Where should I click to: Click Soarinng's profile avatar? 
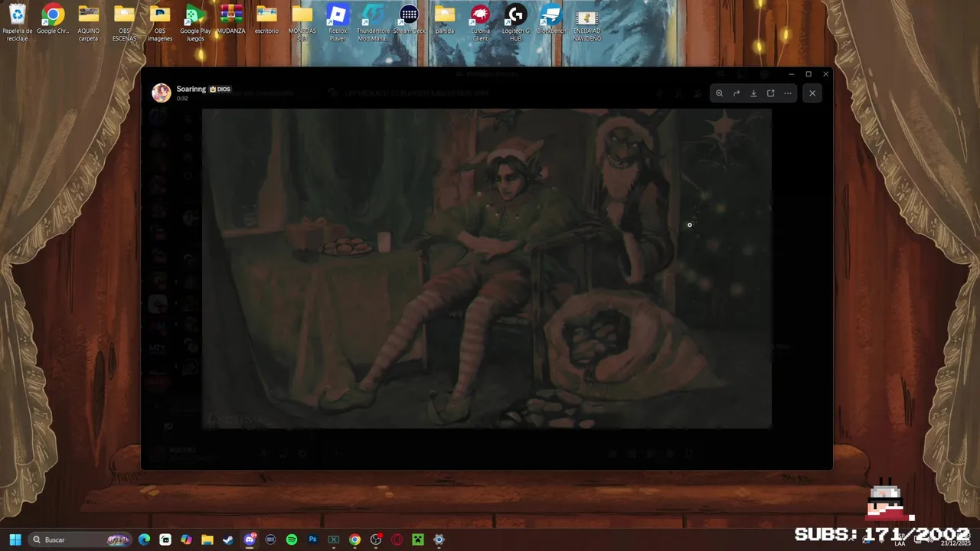(x=161, y=93)
